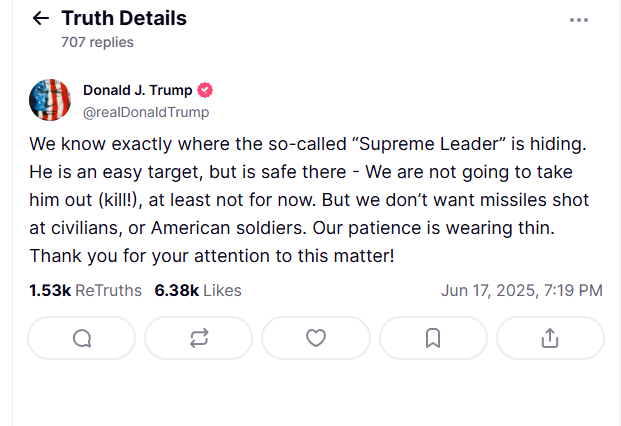This screenshot has width=621, height=426.
Task: Click the Donald J. Trump display name
Action: (137, 90)
